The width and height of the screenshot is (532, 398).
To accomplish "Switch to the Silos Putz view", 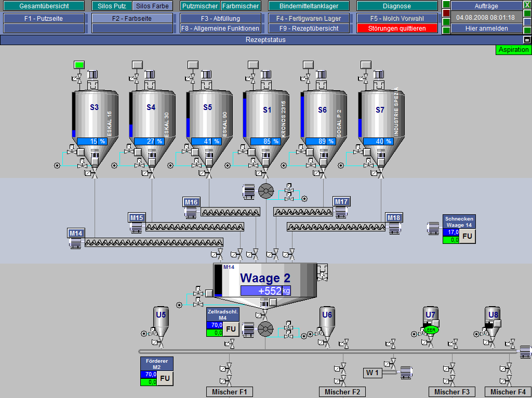I will 112,6.
